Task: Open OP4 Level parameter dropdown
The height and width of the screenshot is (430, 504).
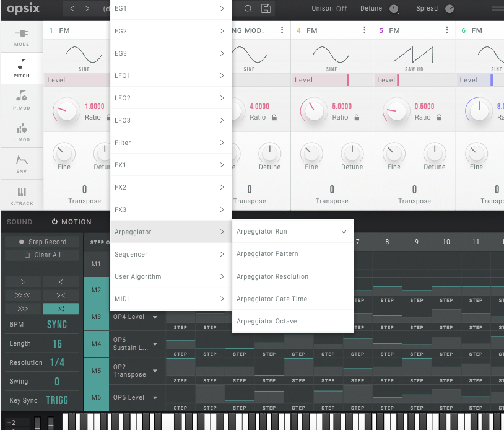Action: click(155, 317)
